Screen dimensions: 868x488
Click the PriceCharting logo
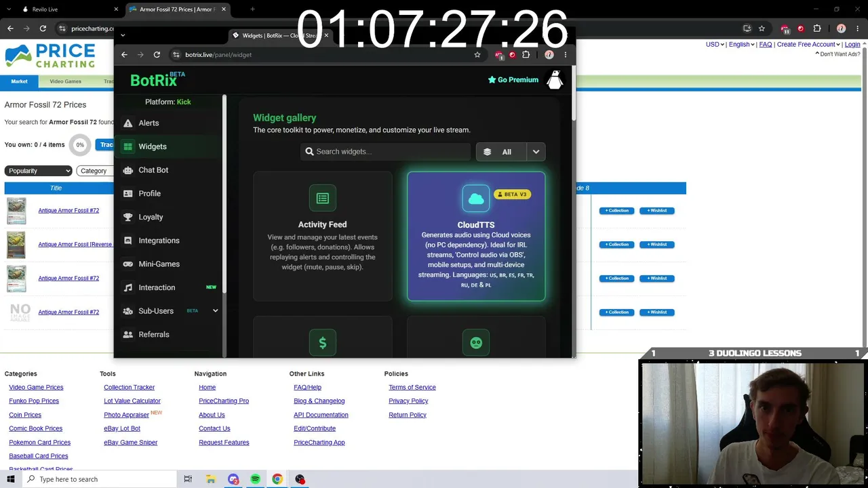coord(50,56)
